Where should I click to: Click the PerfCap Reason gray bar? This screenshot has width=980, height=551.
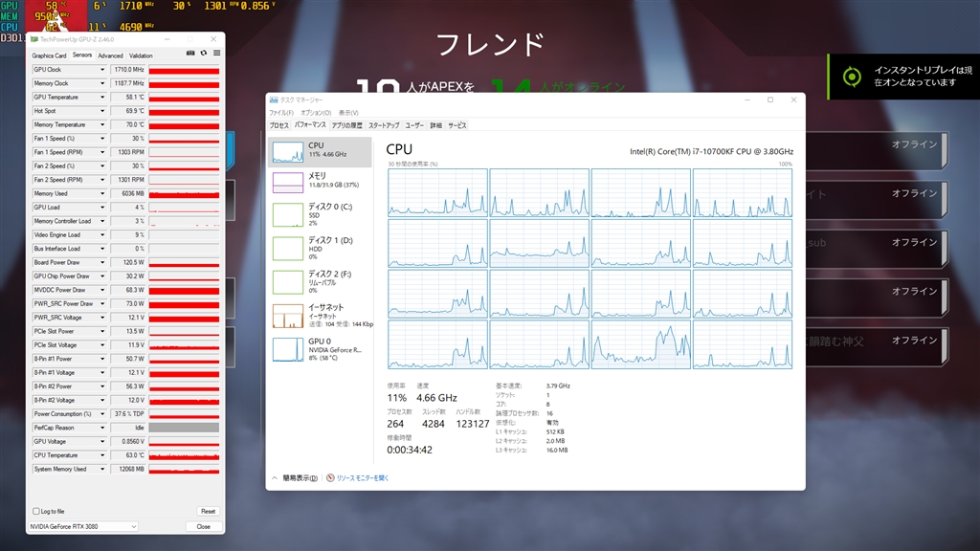tap(184, 428)
